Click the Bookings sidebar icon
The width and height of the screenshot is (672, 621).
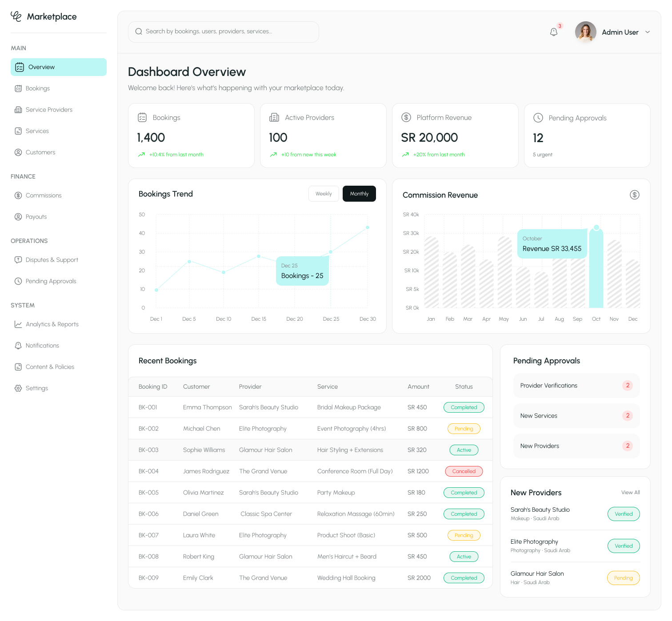(x=18, y=88)
